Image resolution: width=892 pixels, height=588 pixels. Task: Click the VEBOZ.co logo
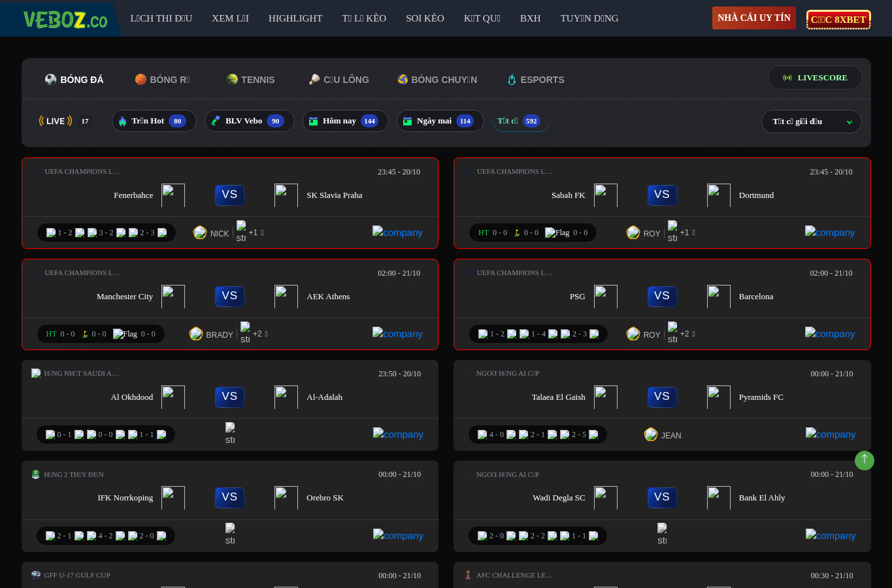click(x=65, y=19)
